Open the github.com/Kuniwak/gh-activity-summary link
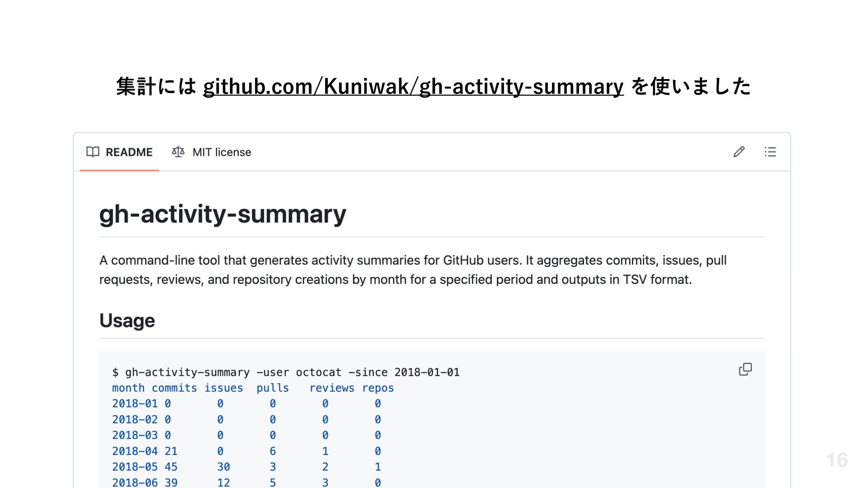The height and width of the screenshot is (488, 868). click(x=413, y=86)
